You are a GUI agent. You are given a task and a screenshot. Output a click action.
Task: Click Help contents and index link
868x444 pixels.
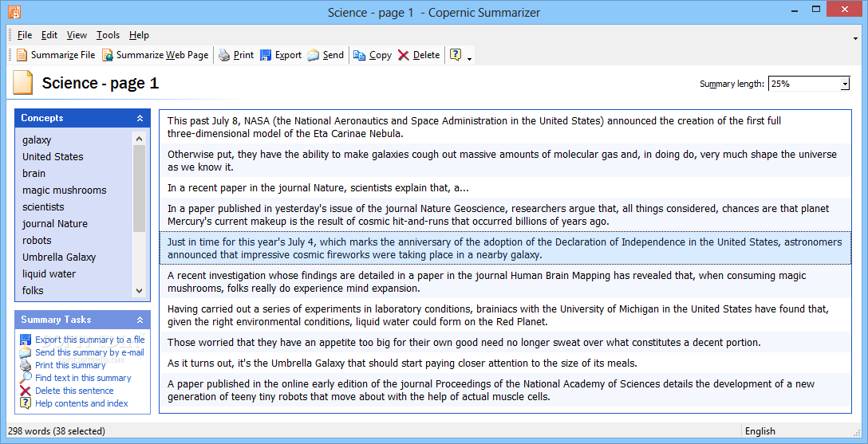point(81,403)
